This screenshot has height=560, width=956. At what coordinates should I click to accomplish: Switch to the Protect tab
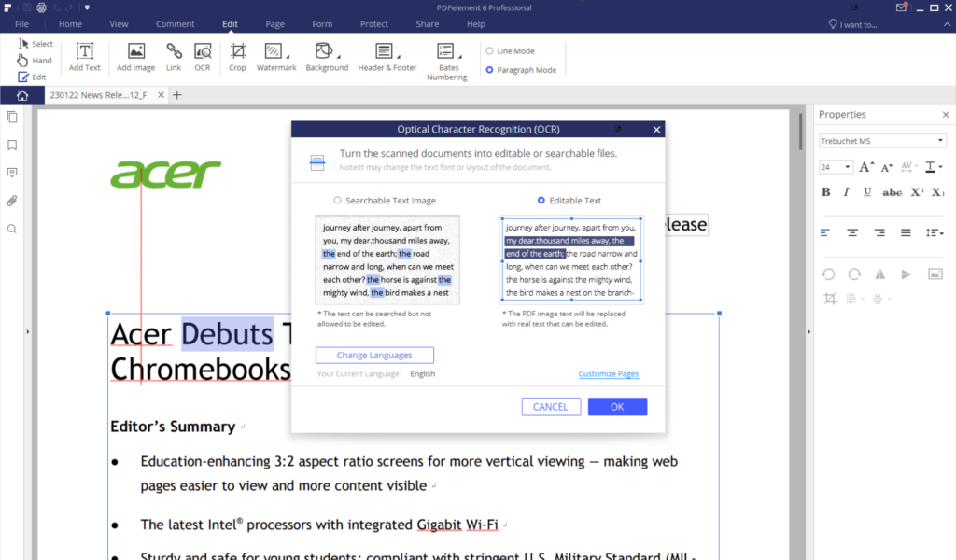pyautogui.click(x=374, y=23)
